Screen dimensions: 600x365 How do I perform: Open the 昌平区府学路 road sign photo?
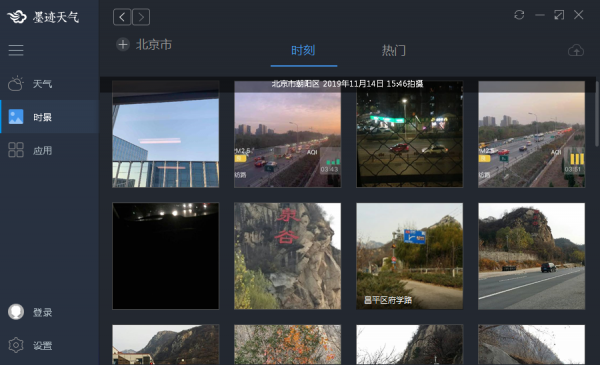click(x=409, y=256)
